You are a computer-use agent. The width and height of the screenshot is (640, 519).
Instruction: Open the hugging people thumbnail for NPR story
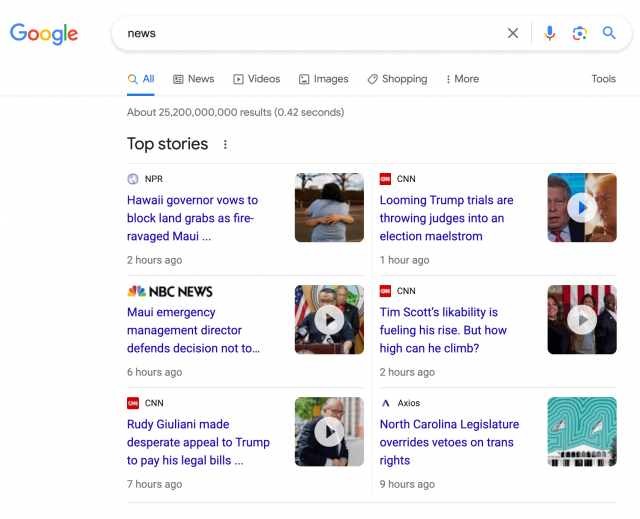[329, 207]
